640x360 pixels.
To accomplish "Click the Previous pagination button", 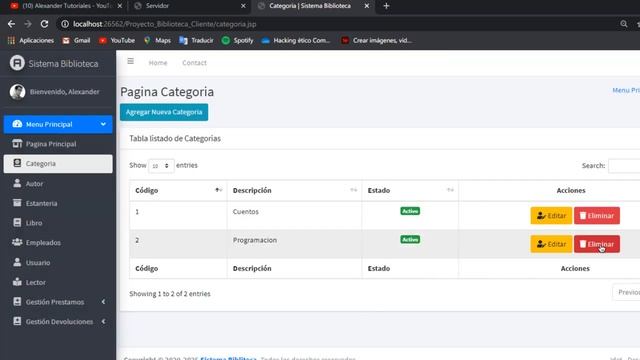I will 627,292.
